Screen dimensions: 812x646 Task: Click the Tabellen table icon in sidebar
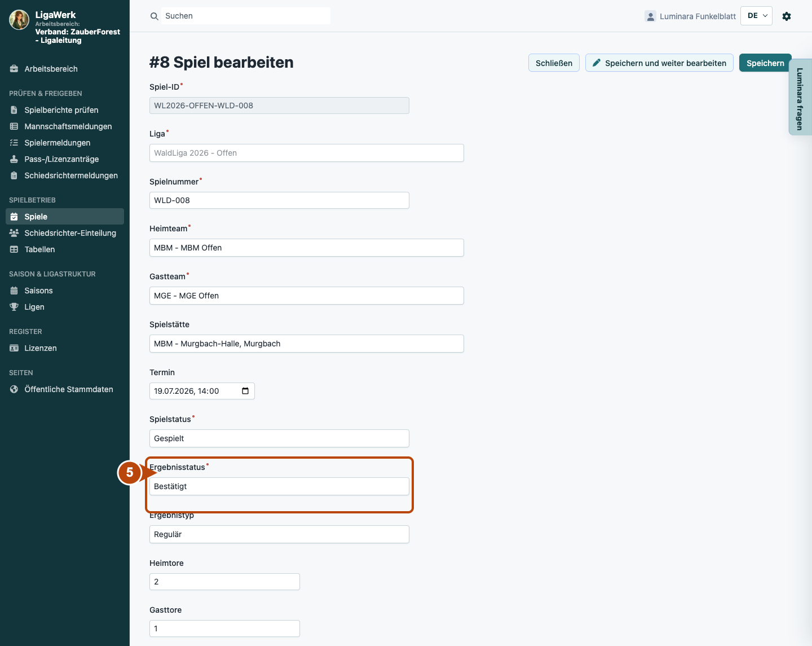[x=14, y=249]
